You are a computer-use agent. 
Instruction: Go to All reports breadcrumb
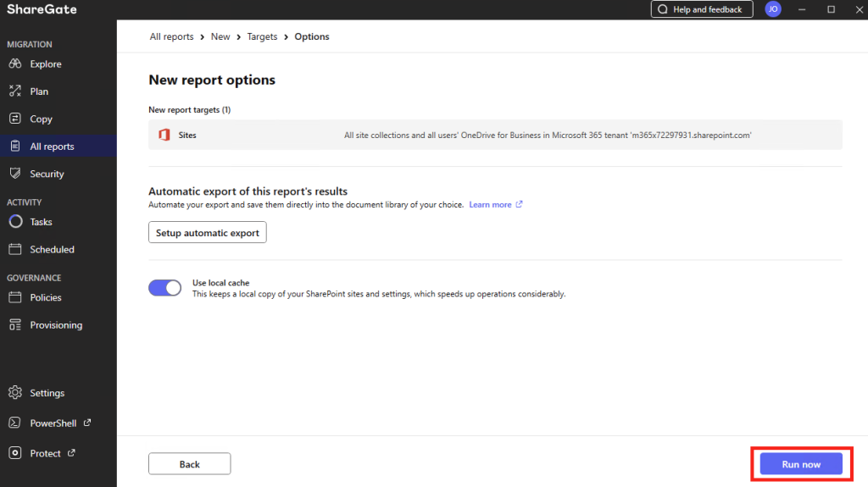171,36
